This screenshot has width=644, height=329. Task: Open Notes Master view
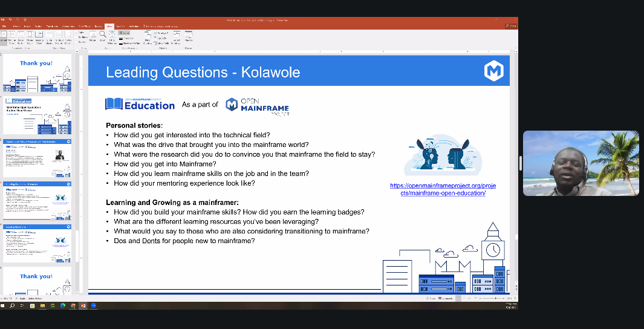[68, 37]
